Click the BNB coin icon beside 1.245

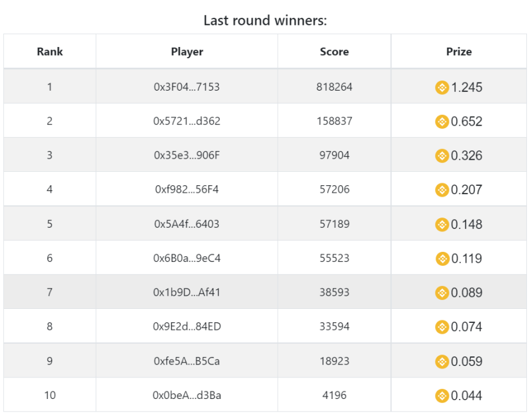(442, 88)
